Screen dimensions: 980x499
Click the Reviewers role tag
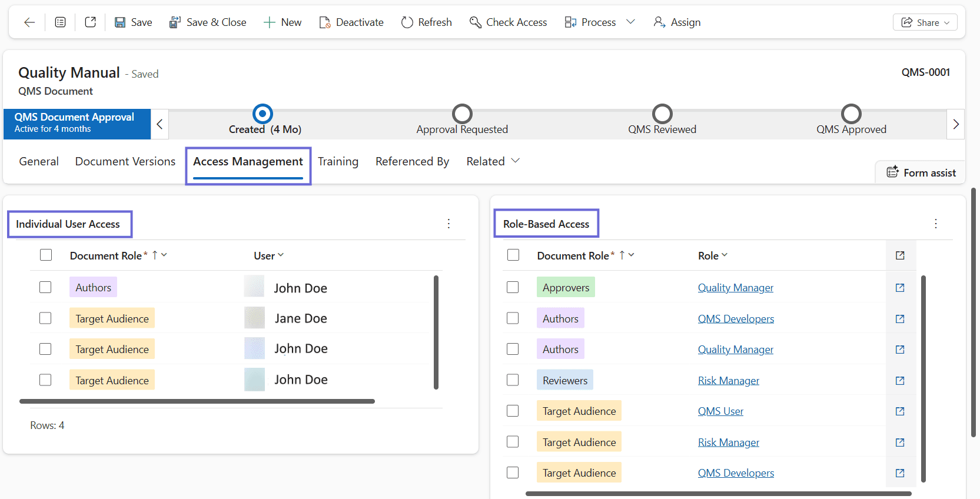click(565, 380)
